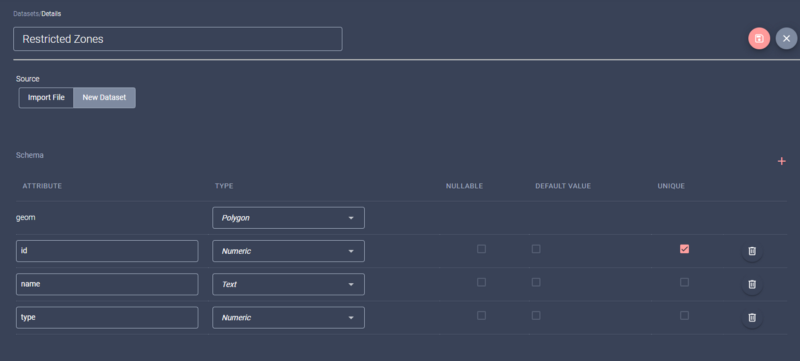Screen dimensions: 800x361
Task: Click the save dataset icon button
Action: click(x=759, y=39)
